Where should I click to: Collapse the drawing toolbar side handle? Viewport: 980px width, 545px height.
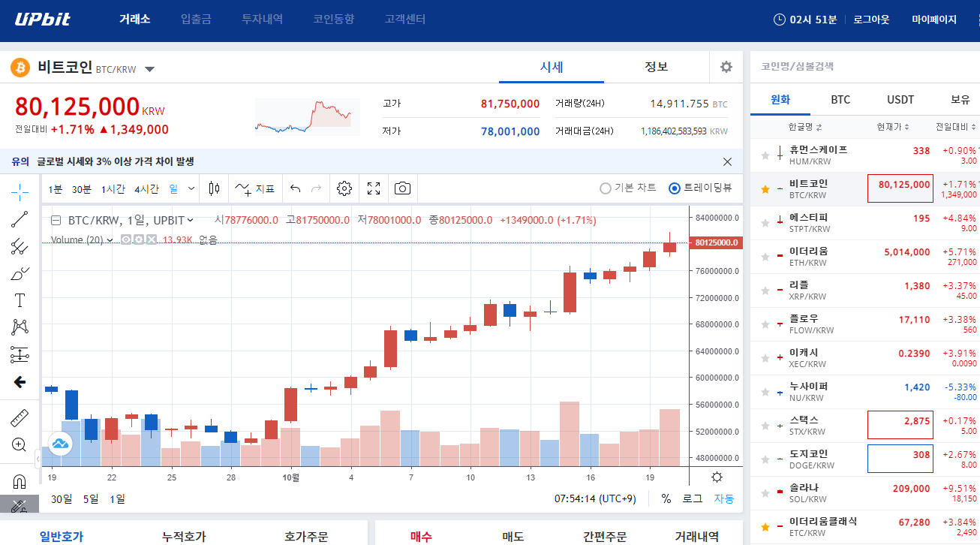click(x=38, y=458)
